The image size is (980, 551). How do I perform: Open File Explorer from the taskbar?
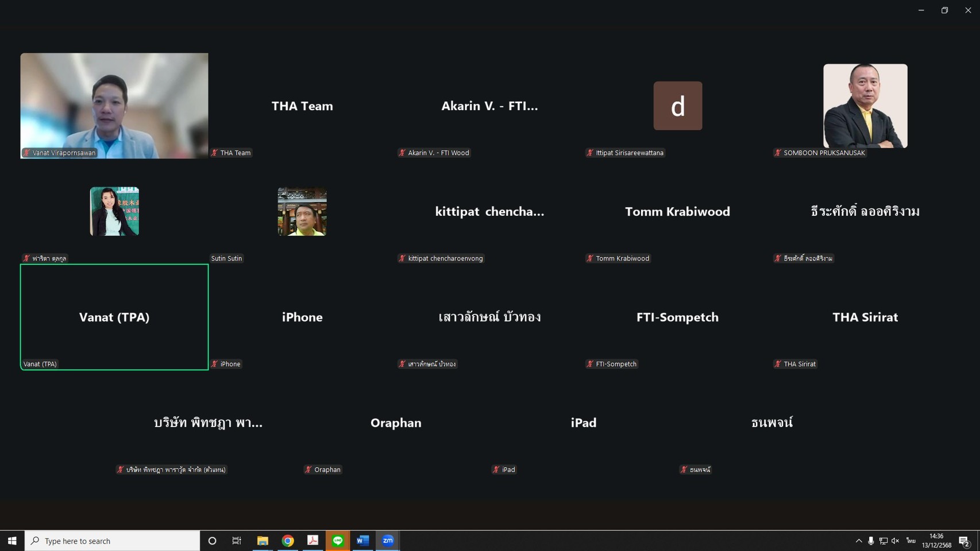click(263, 541)
